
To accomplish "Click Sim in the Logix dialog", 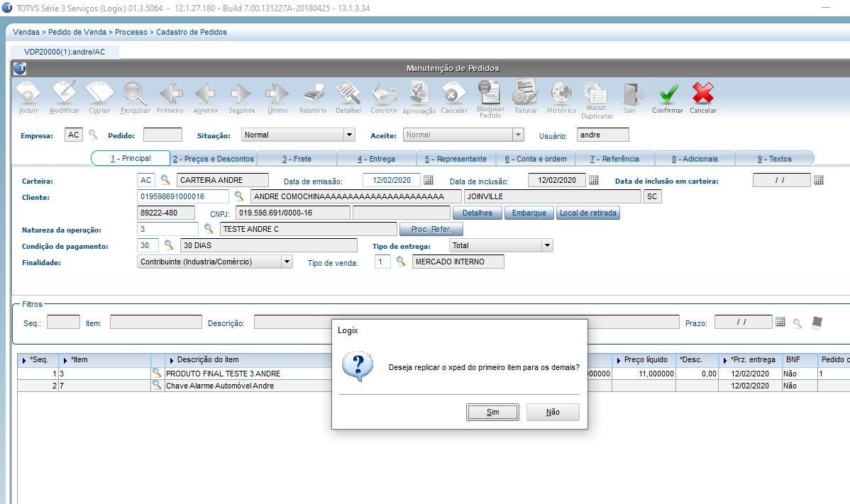I will (492, 412).
